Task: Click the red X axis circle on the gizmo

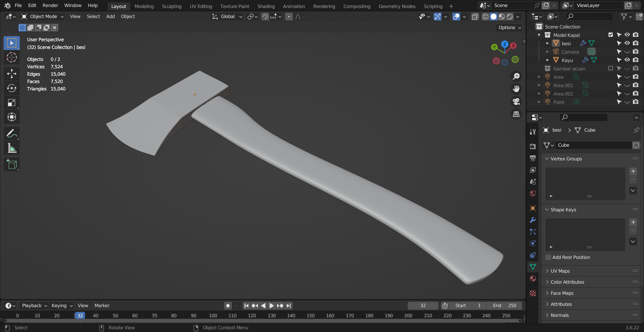Action: 513,46
